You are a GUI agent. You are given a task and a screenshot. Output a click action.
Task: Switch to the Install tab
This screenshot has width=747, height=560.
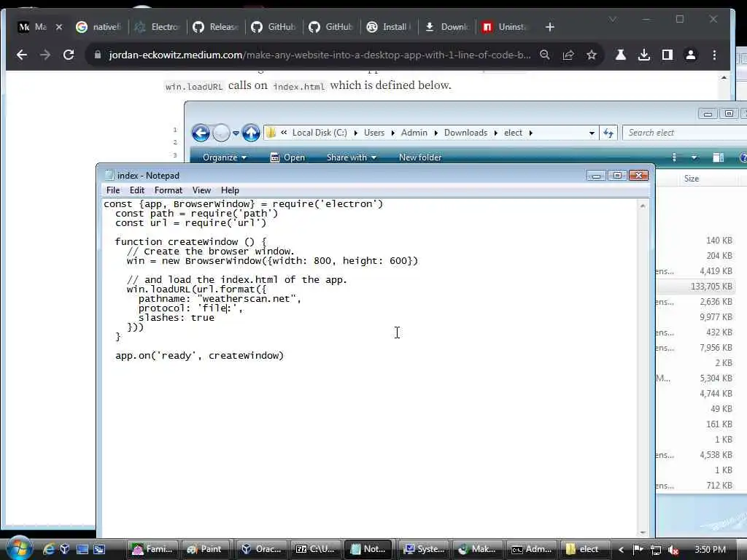coord(390,27)
